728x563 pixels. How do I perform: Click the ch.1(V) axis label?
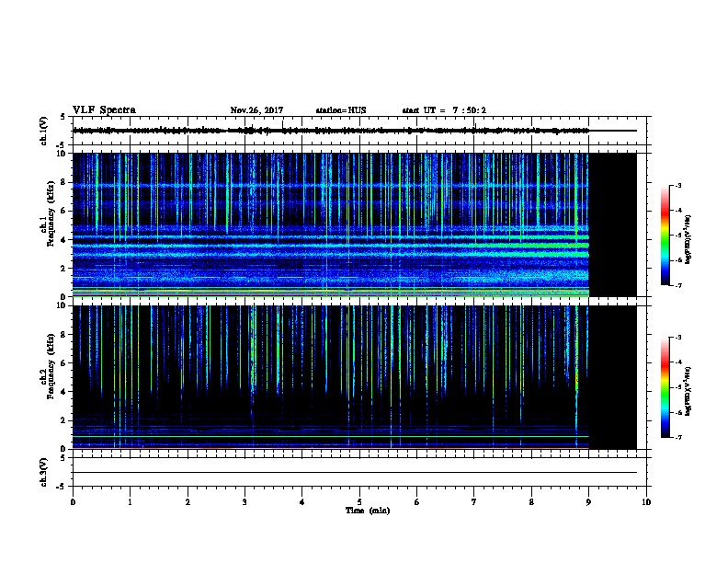pyautogui.click(x=44, y=131)
